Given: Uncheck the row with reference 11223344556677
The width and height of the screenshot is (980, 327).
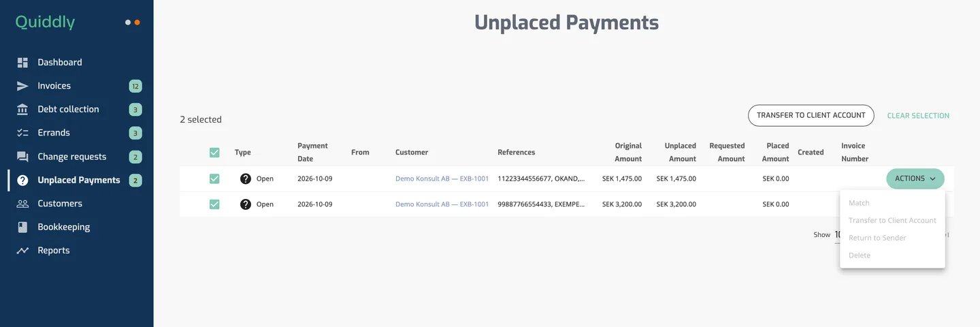Looking at the screenshot, I should [x=214, y=178].
